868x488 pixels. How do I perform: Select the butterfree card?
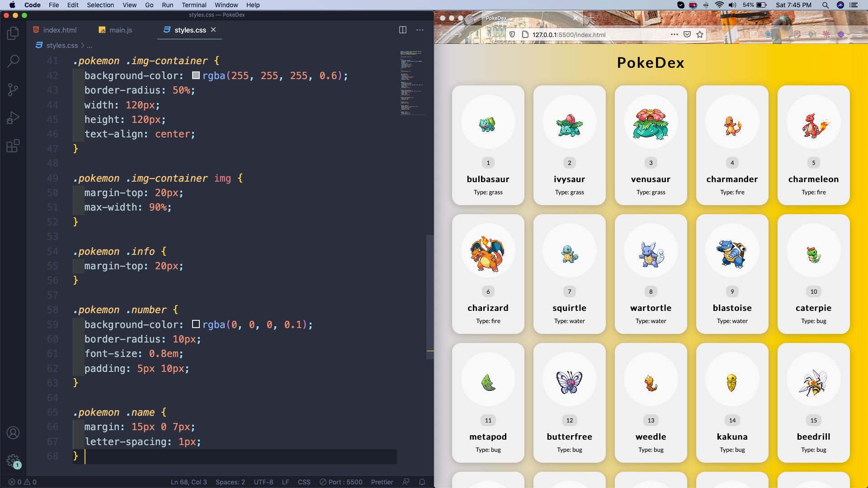click(570, 403)
